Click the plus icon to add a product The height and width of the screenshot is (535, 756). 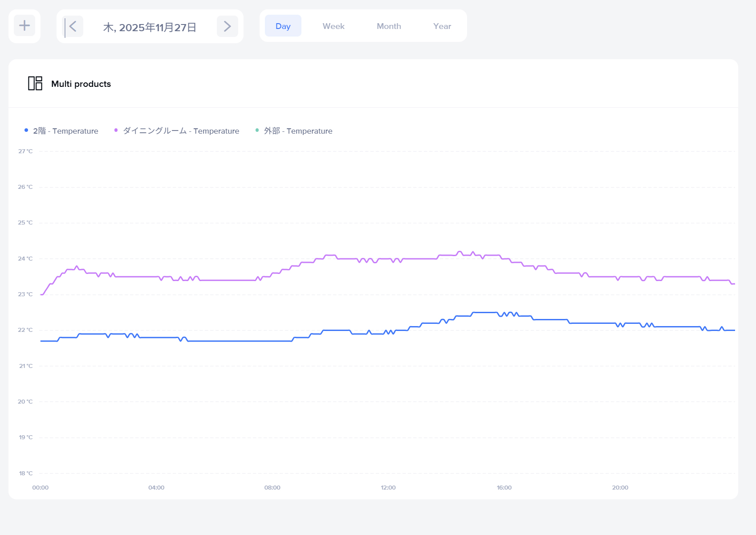(24, 26)
